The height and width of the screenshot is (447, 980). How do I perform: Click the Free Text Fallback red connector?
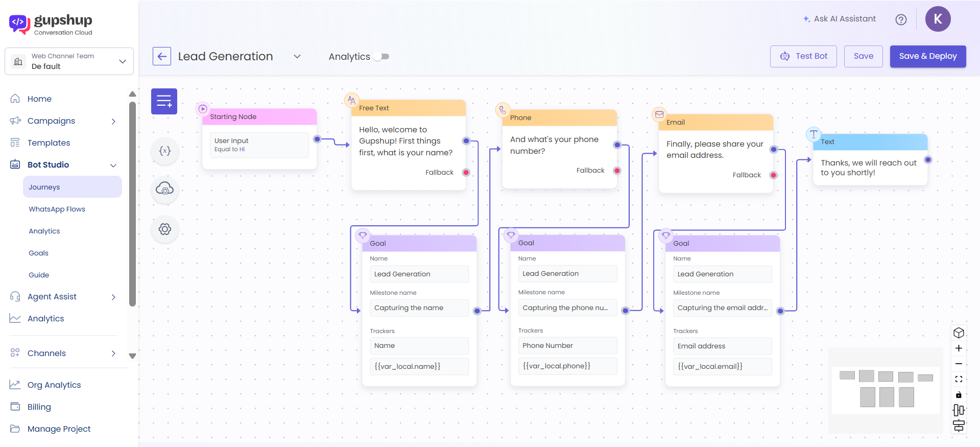pyautogui.click(x=466, y=173)
